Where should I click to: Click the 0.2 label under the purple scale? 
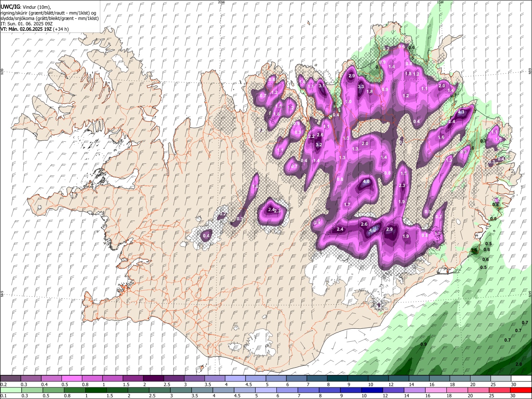tap(3, 384)
